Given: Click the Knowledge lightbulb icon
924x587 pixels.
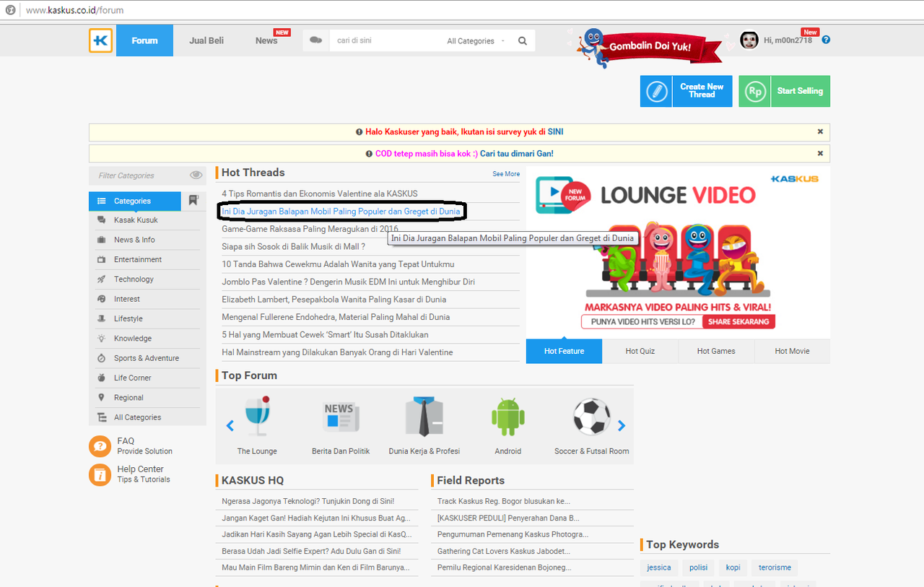Looking at the screenshot, I should 101,339.
